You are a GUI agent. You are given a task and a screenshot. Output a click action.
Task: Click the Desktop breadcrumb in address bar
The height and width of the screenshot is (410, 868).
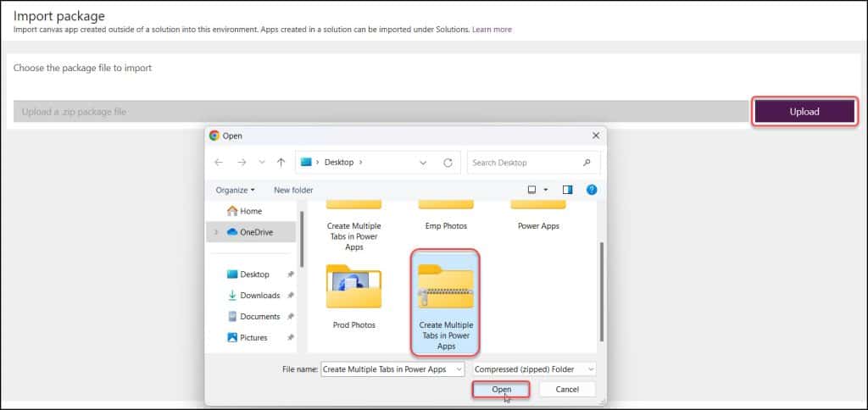pos(339,163)
